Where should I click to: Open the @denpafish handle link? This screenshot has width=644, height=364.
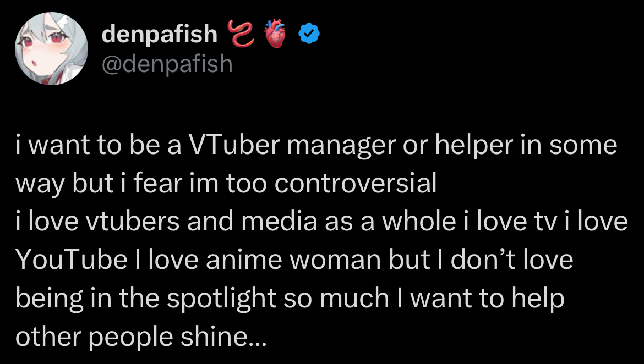point(167,64)
